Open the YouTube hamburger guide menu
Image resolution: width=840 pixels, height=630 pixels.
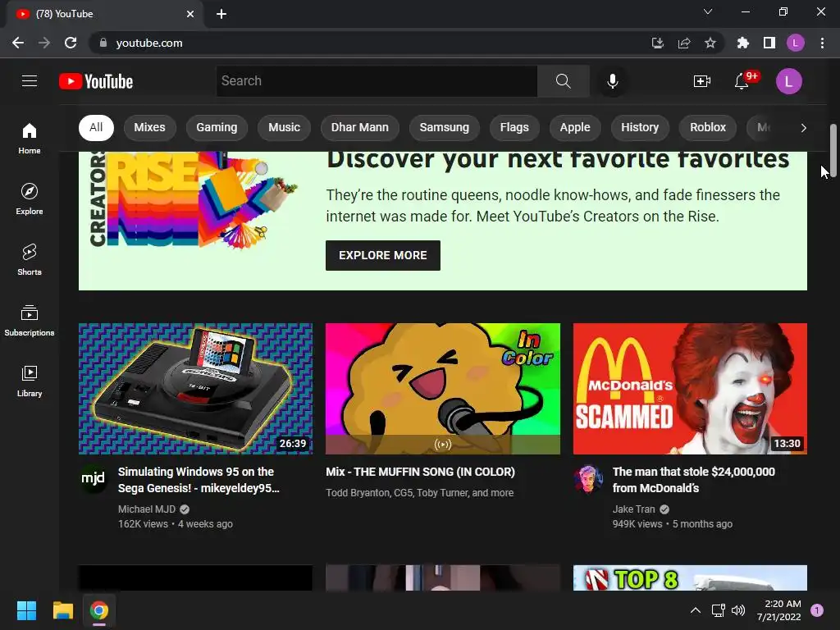30,81
